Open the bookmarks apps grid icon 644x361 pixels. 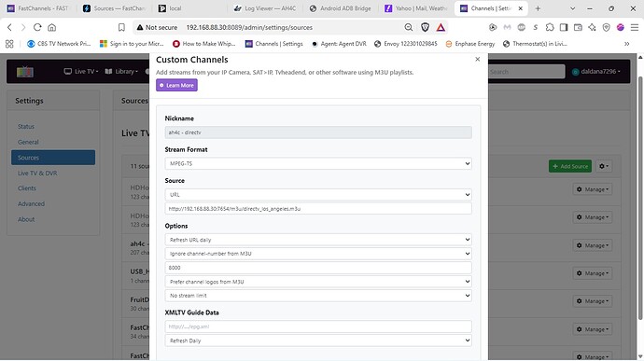click(9, 44)
